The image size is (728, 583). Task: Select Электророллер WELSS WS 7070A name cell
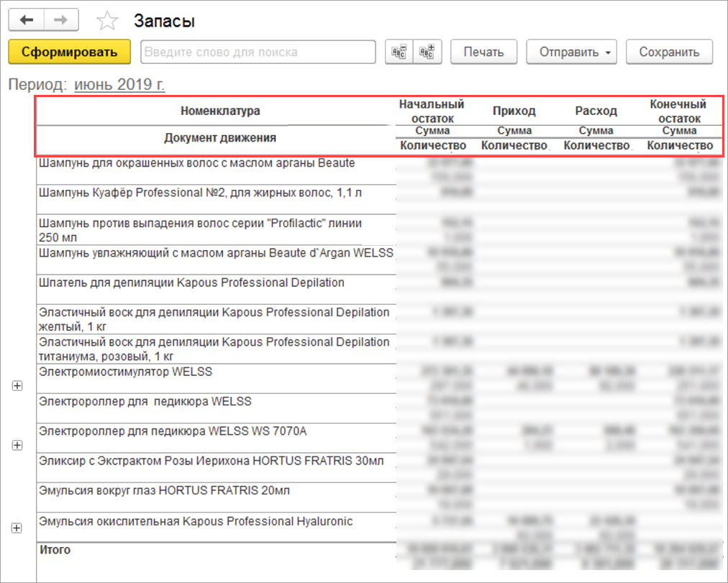coord(217,438)
